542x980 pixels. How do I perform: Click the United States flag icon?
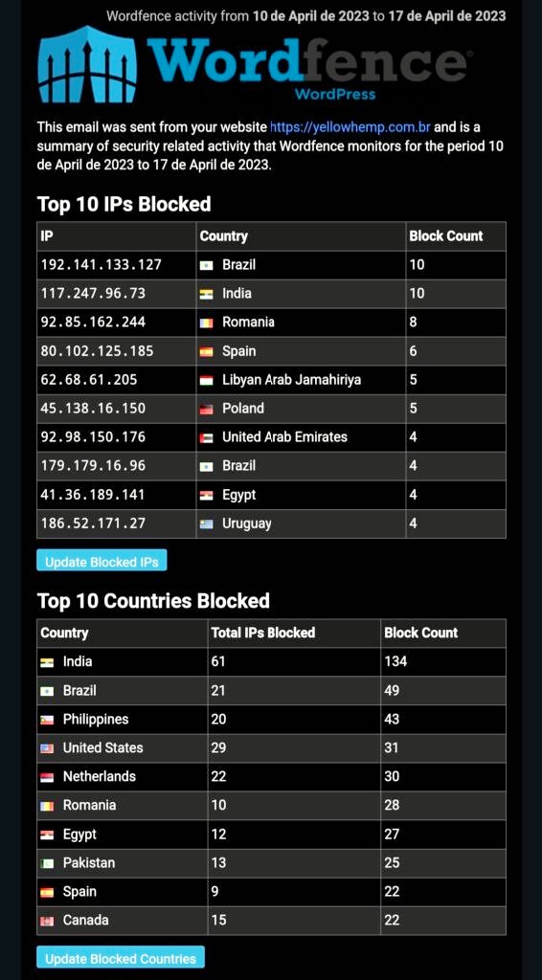[x=47, y=748]
